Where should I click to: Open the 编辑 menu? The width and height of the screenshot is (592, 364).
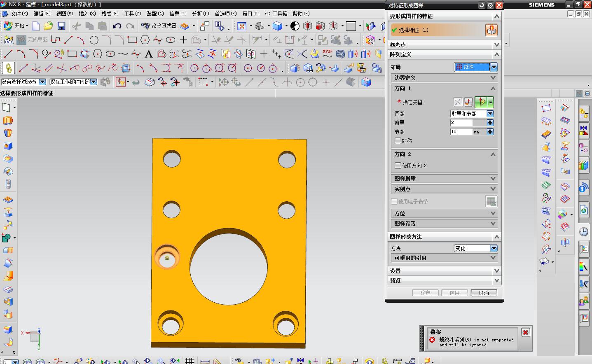pyautogui.click(x=42, y=14)
